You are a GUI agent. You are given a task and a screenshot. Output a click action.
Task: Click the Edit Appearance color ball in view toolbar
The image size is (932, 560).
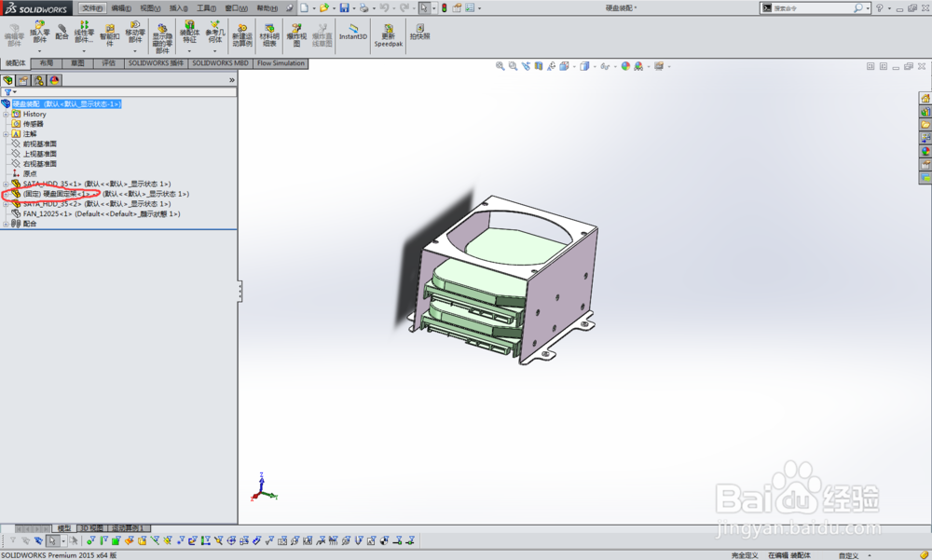coord(625,66)
